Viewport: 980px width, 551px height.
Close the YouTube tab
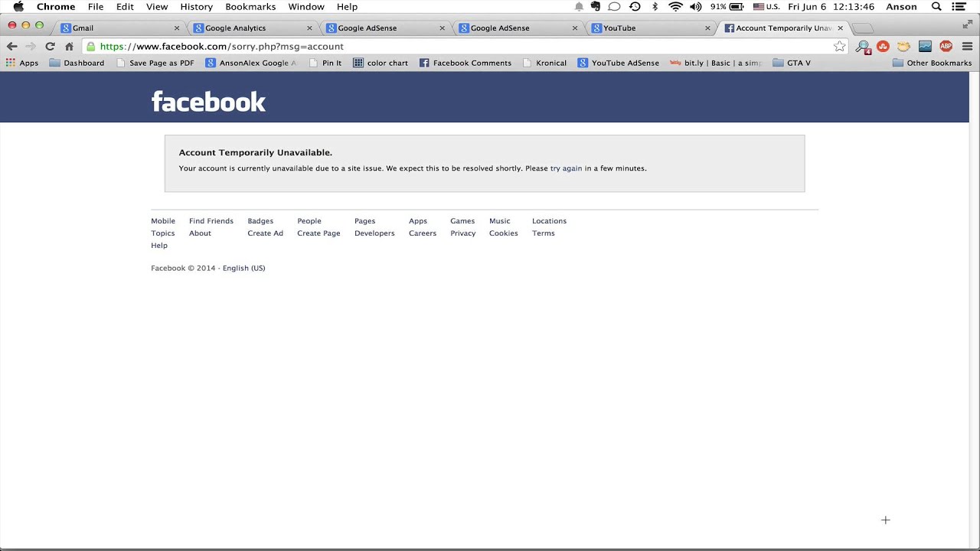(x=707, y=28)
